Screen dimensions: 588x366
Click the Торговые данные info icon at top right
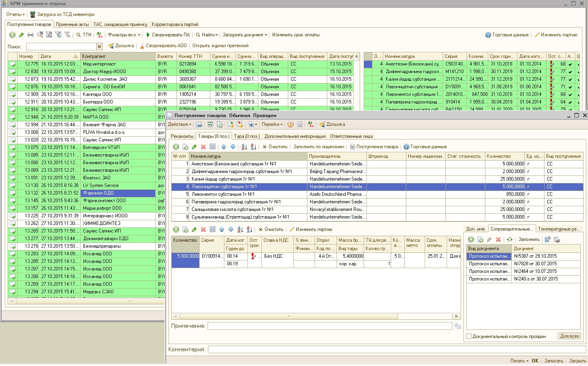(488, 35)
